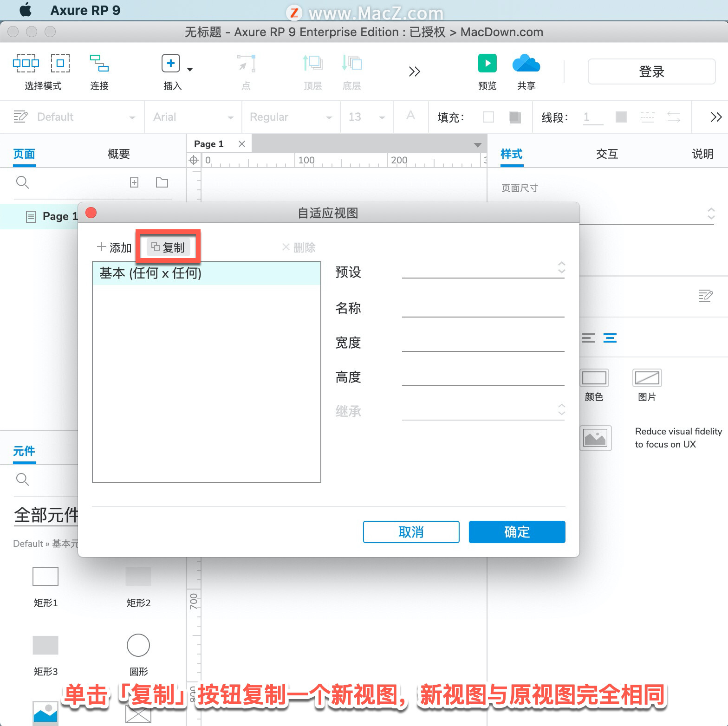
Task: Click the login button
Action: point(651,71)
